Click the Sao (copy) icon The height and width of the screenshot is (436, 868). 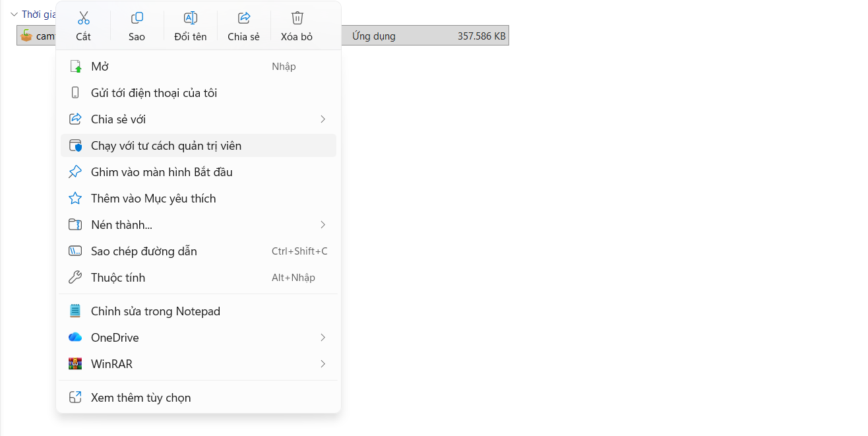point(137,18)
